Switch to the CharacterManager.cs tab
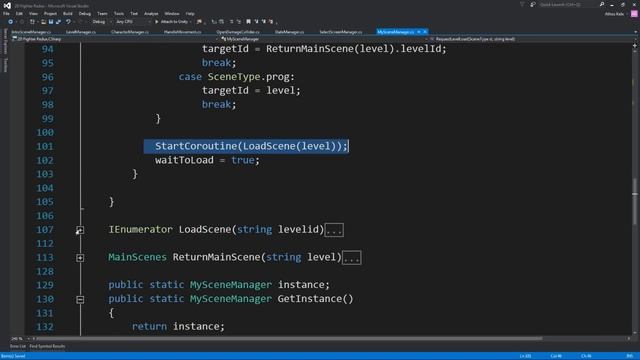This screenshot has width=640, height=360. pyautogui.click(x=130, y=32)
